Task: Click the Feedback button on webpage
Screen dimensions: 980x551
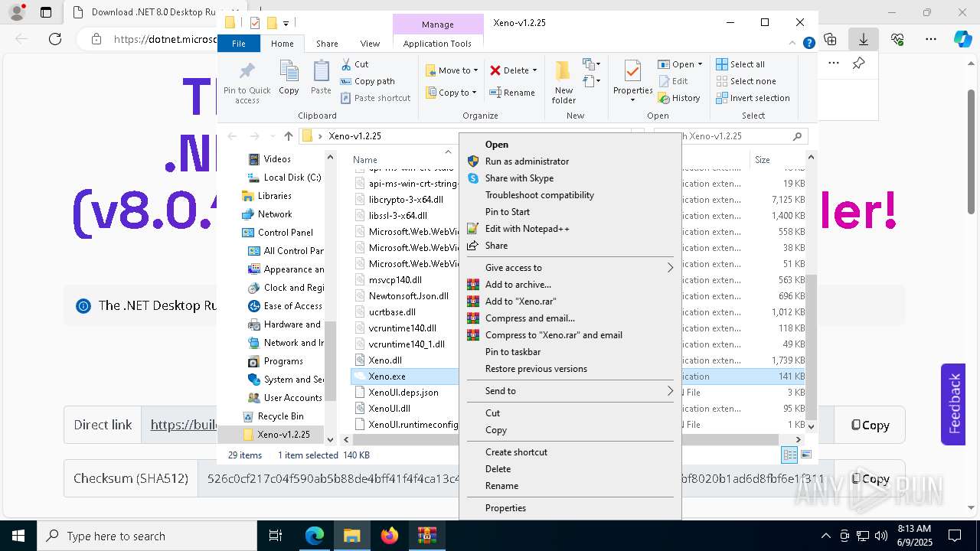Action: point(953,404)
